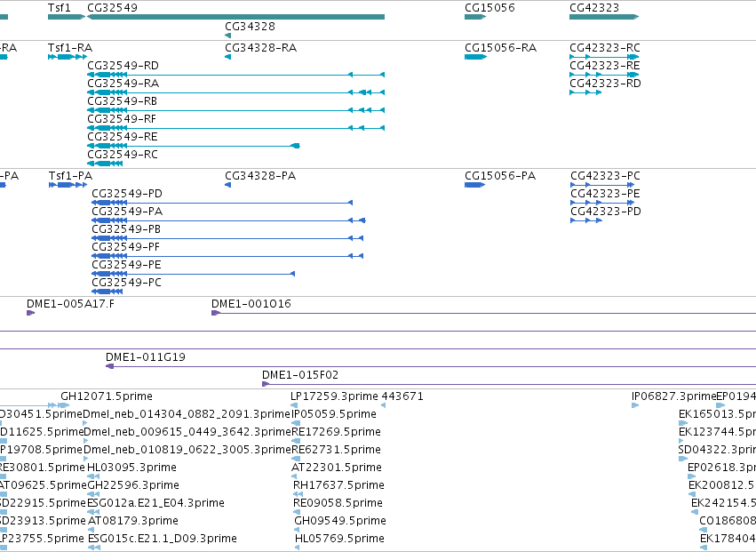
Task: Click BAC label DME1-005A17.F
Action: click(x=71, y=304)
